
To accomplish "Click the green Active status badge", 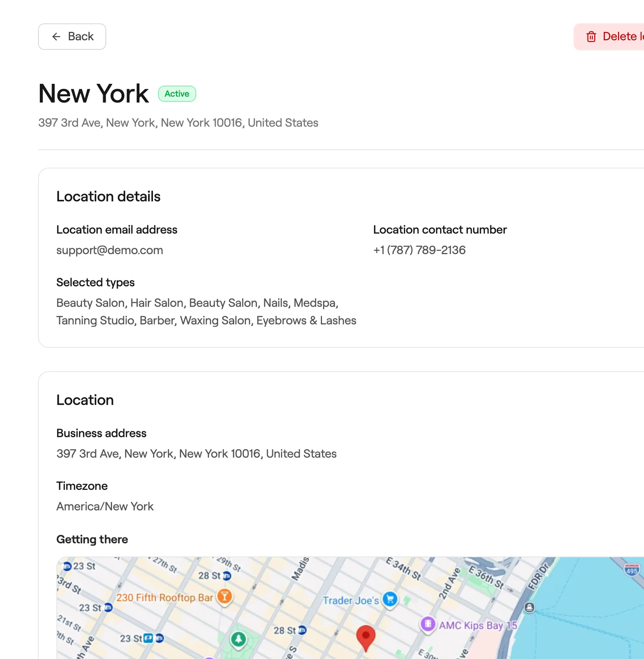I will point(177,93).
